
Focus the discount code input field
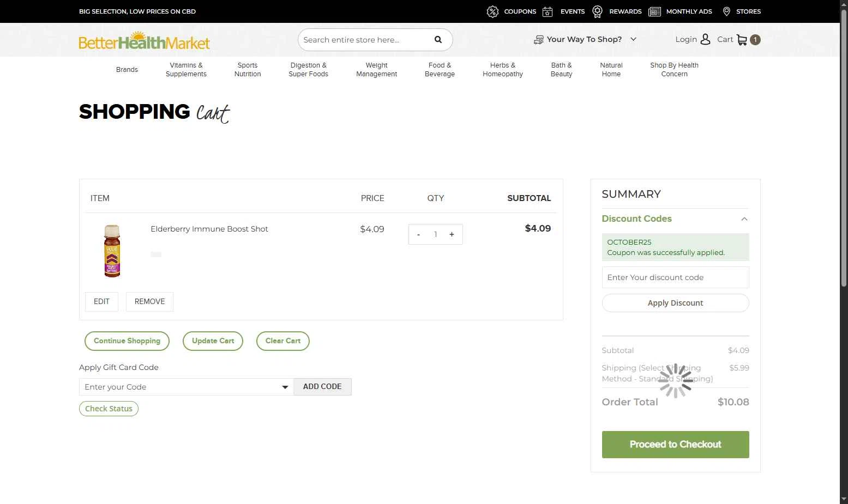point(675,277)
